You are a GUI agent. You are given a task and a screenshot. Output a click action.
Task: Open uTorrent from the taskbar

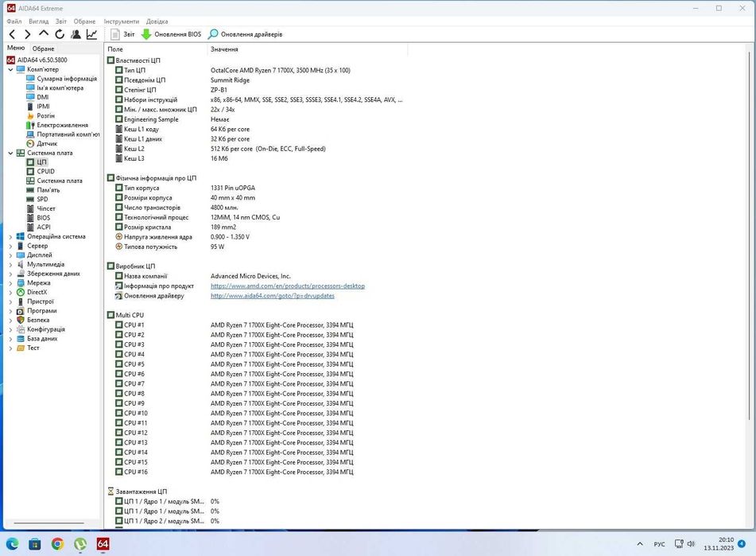(x=80, y=544)
